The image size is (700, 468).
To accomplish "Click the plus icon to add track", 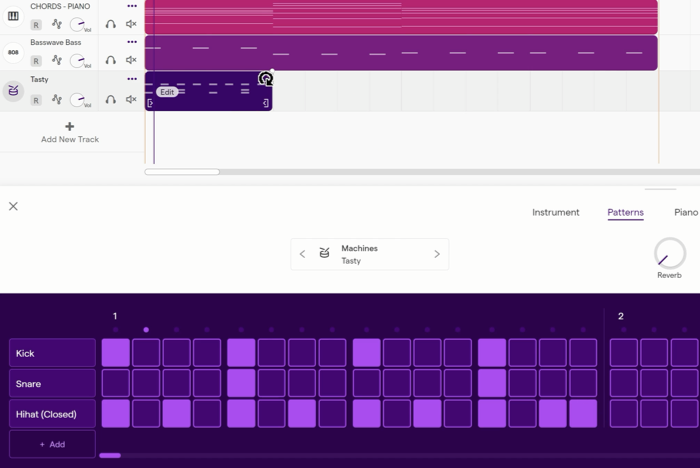I will pyautogui.click(x=70, y=126).
